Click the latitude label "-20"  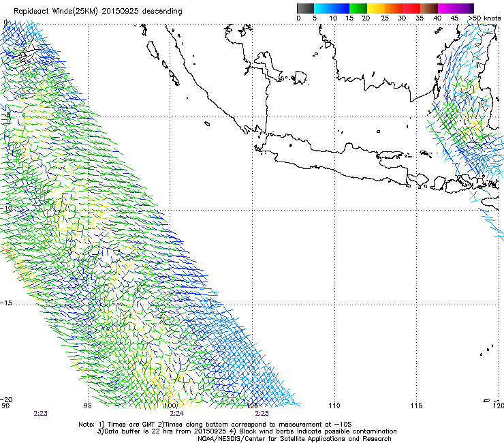(6, 399)
